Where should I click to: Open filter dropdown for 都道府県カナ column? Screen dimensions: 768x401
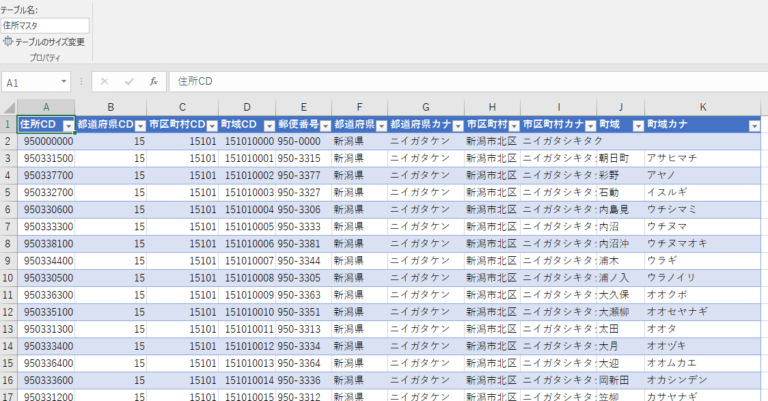click(457, 126)
